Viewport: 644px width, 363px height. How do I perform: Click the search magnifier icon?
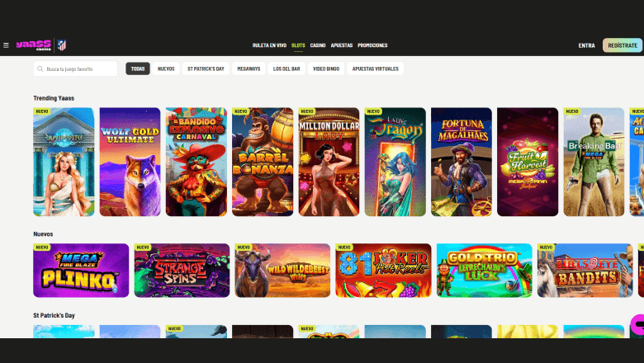coord(40,68)
